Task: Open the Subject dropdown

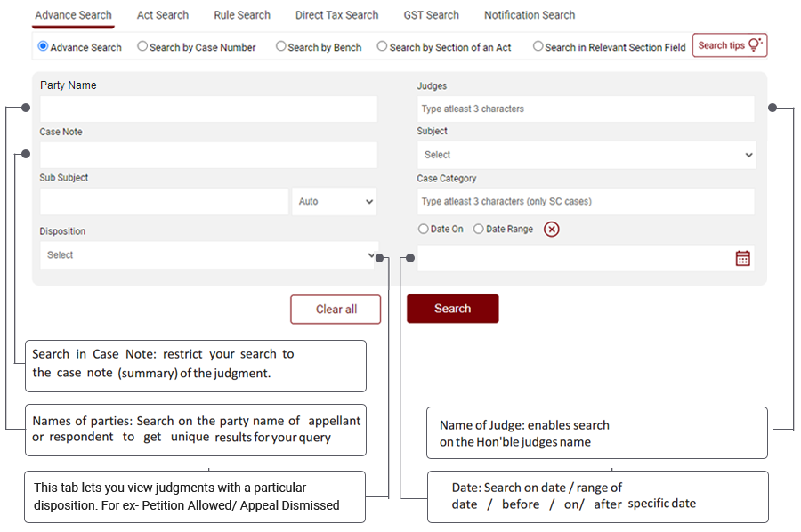Action: pos(586,155)
